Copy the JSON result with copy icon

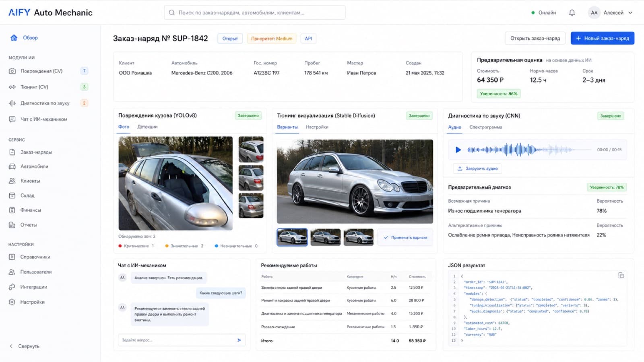(x=621, y=275)
